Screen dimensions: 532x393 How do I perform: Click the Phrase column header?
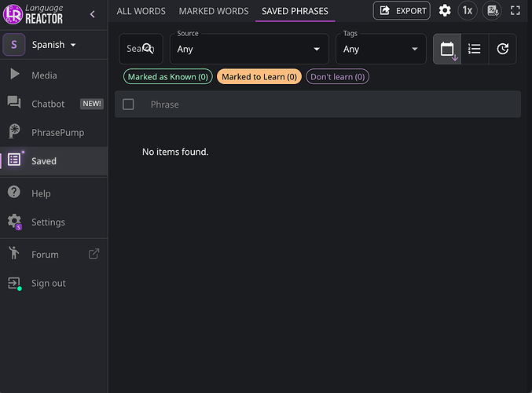coord(164,105)
